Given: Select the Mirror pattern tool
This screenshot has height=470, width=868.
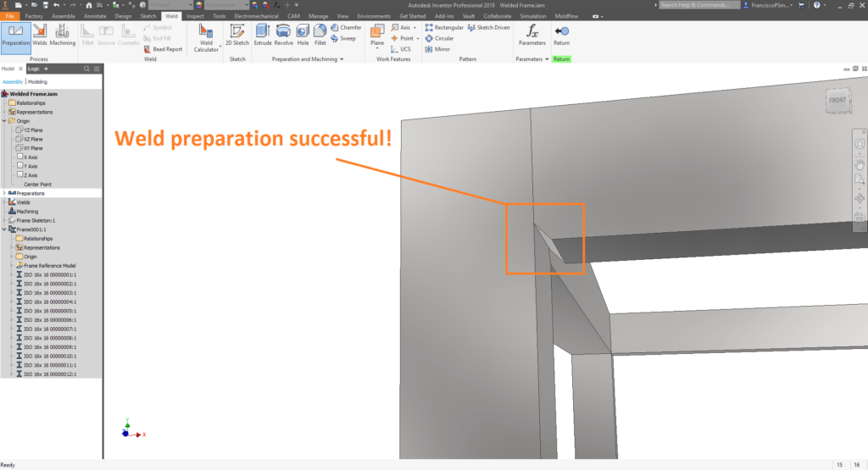Looking at the screenshot, I should coord(437,49).
